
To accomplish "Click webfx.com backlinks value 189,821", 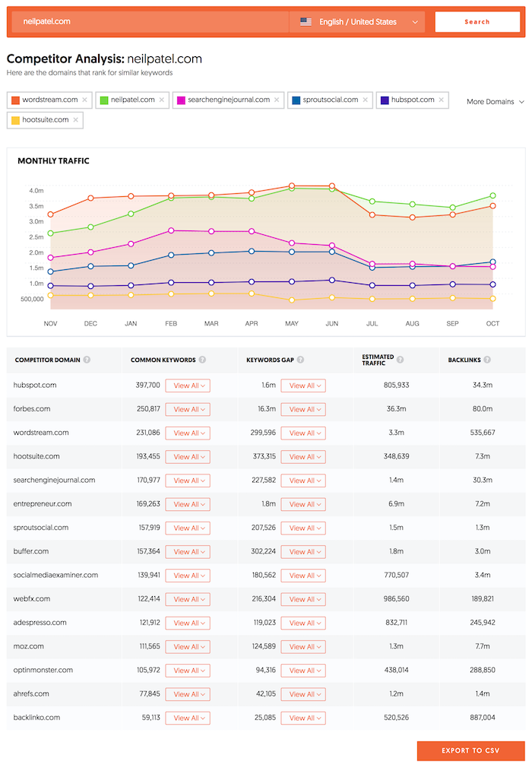I will tap(483, 599).
